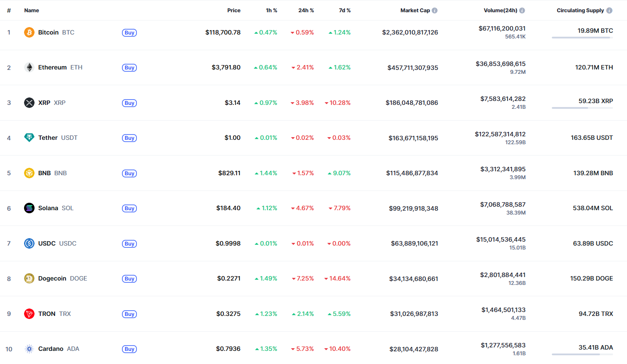
Task: Click the TRON coin logo
Action: [x=29, y=314]
